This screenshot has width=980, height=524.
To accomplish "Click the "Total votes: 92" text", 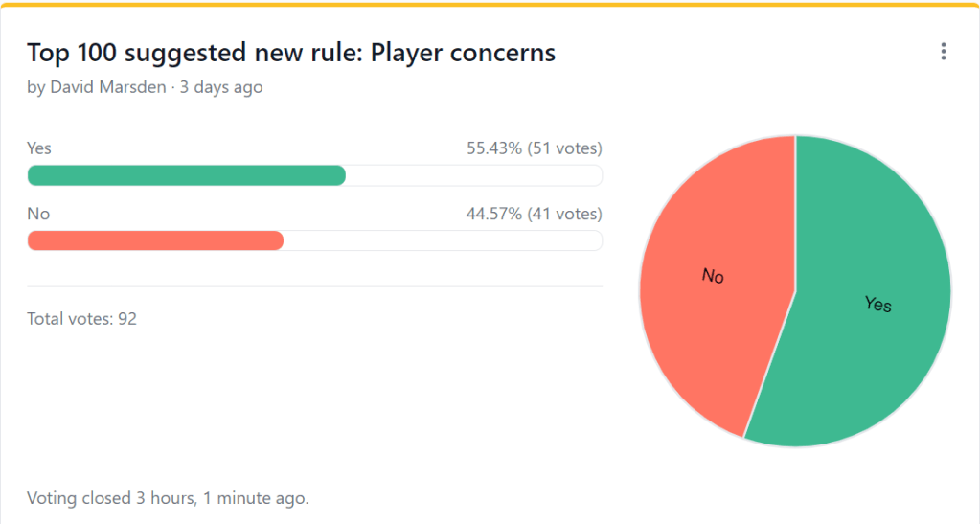I will tap(81, 318).
